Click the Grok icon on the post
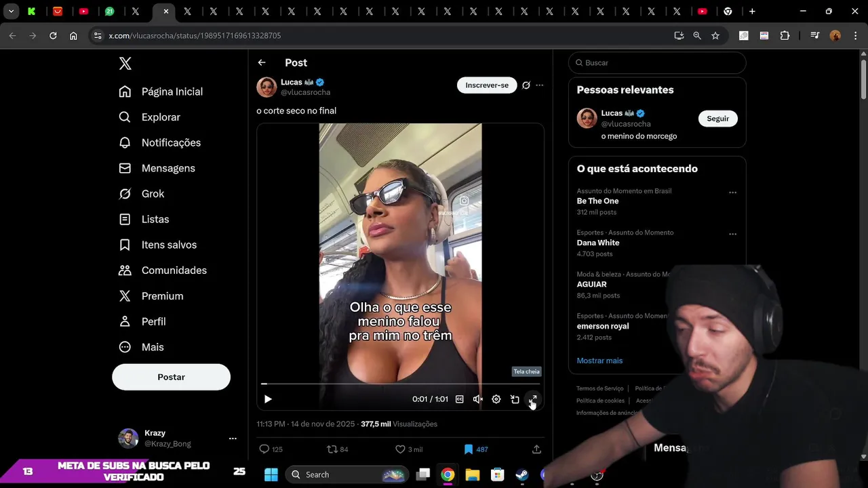 (x=526, y=85)
